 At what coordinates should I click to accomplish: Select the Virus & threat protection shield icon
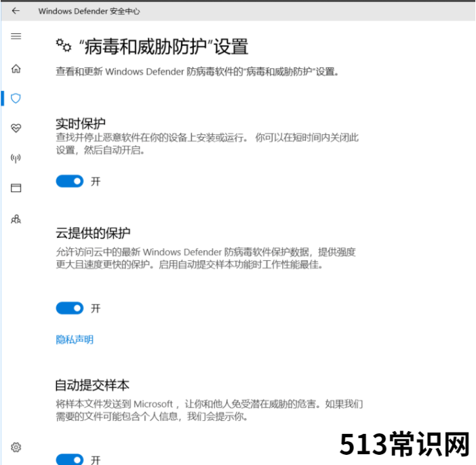[x=16, y=98]
